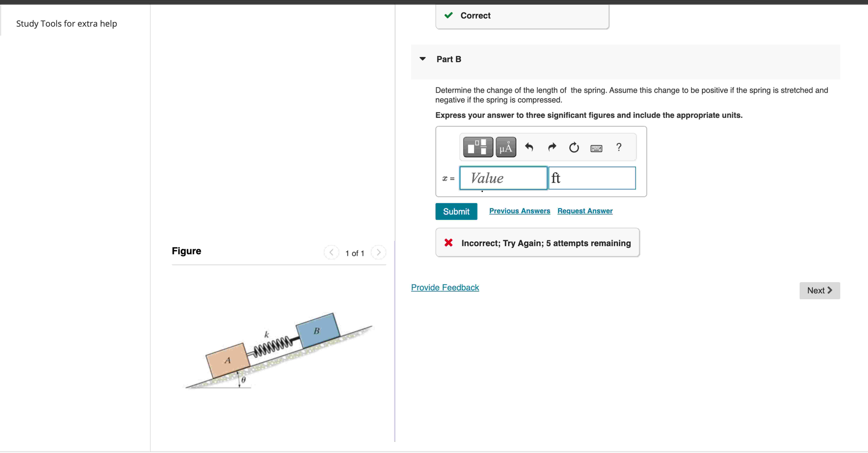Go to previous figure arrow

tap(331, 252)
